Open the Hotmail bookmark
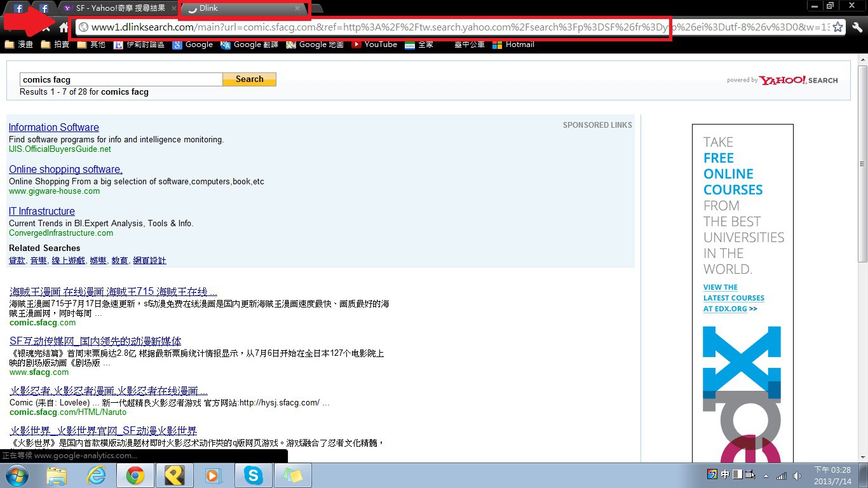This screenshot has width=868, height=488. pyautogui.click(x=513, y=44)
